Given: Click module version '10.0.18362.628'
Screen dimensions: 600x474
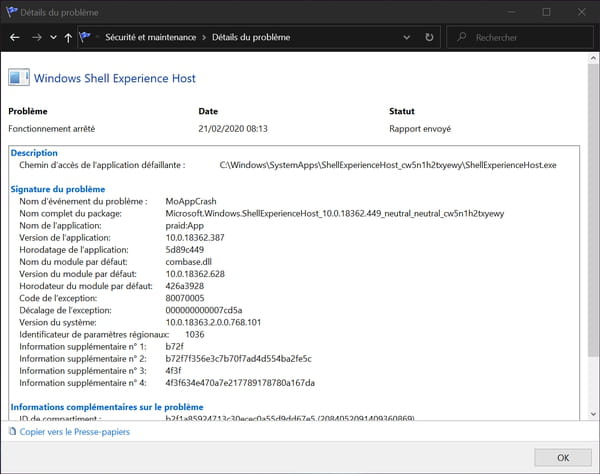Looking at the screenshot, I should 195,274.
